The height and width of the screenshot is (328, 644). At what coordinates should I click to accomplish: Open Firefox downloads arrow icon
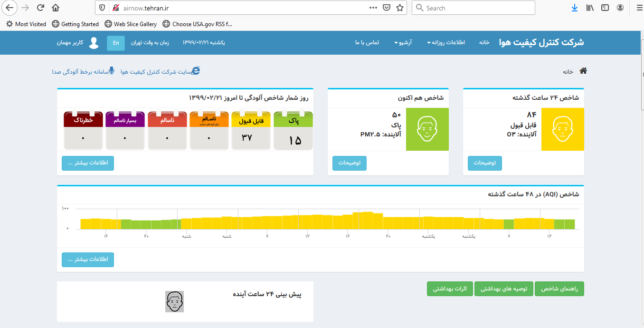tap(574, 8)
